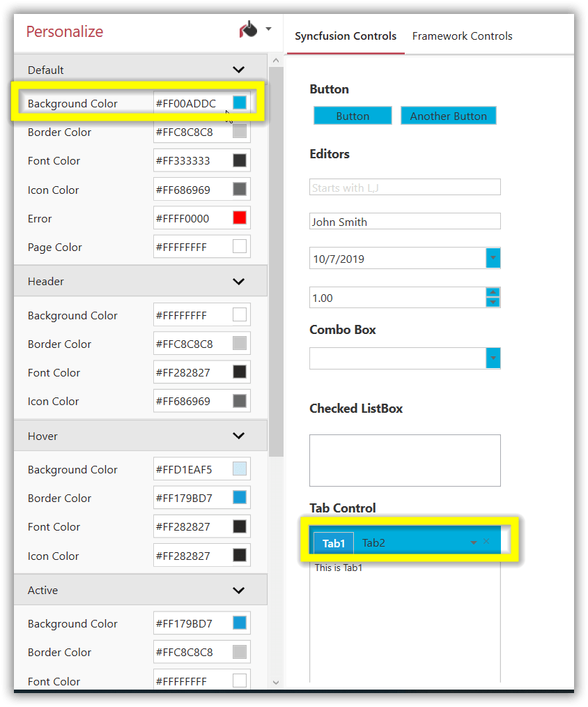Collapse the Header section
This screenshot has width=588, height=707.
coord(238,281)
